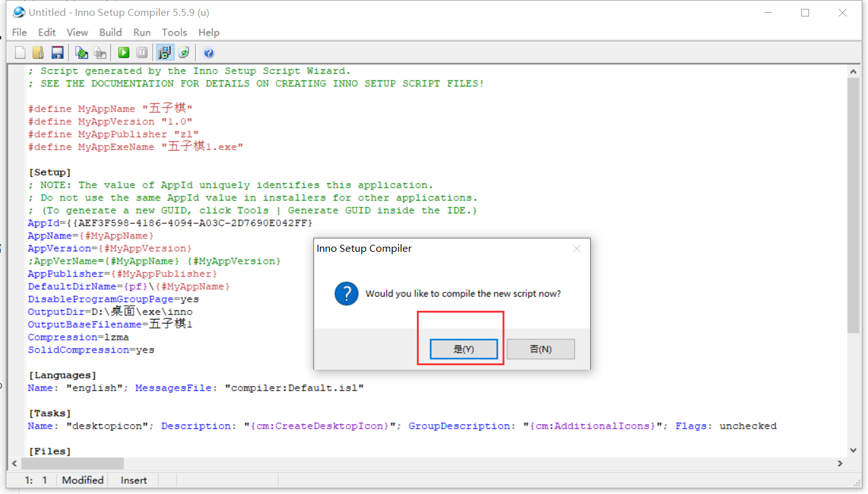The image size is (868, 494).
Task: Click the 'Compression=lzma' line
Action: [79, 337]
